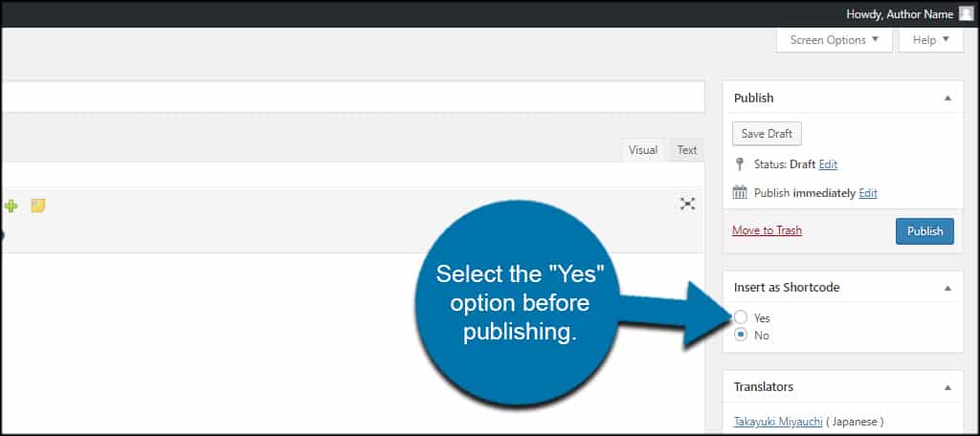
Task: Open the Help dropdown
Action: [x=930, y=40]
